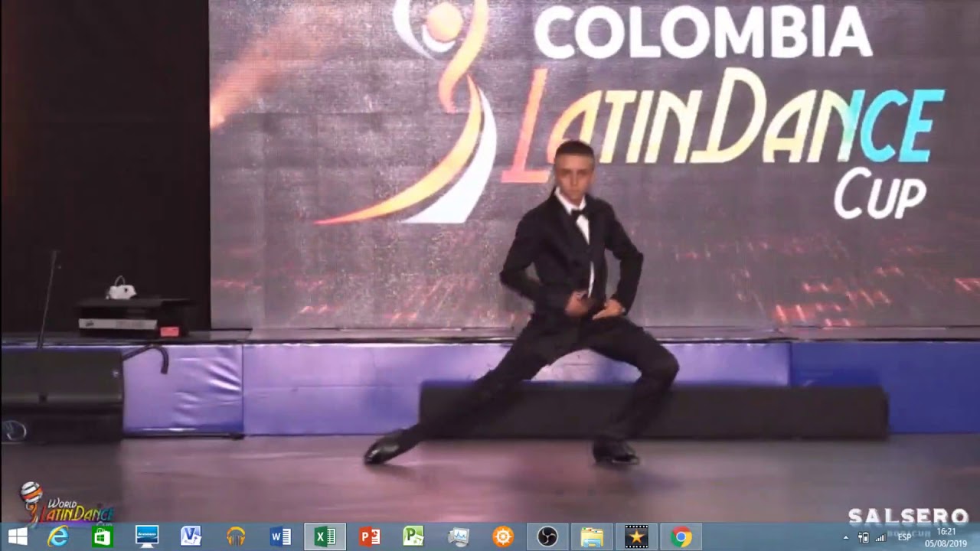Click the date 05/08/2019 in tray
The width and height of the screenshot is (980, 551).
pyautogui.click(x=946, y=543)
